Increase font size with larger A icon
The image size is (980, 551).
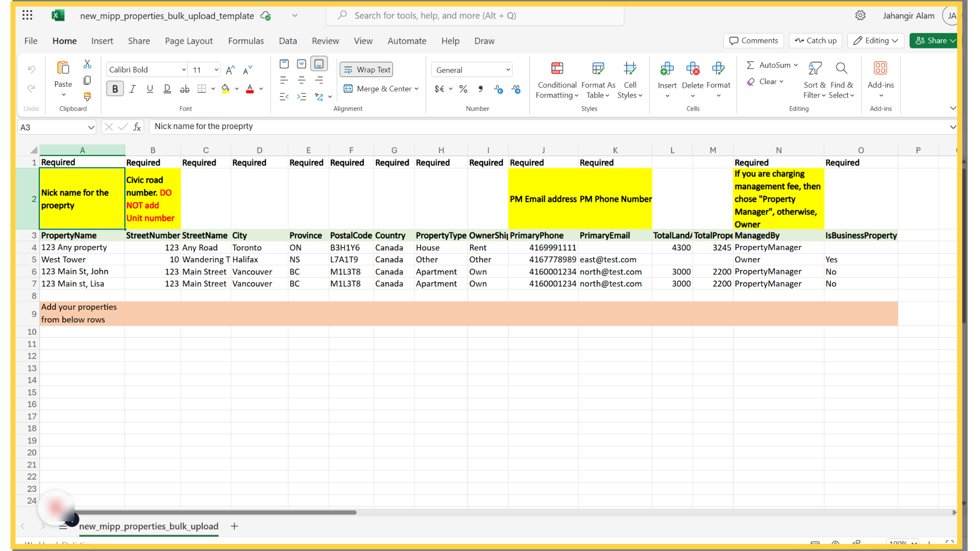[x=230, y=70]
